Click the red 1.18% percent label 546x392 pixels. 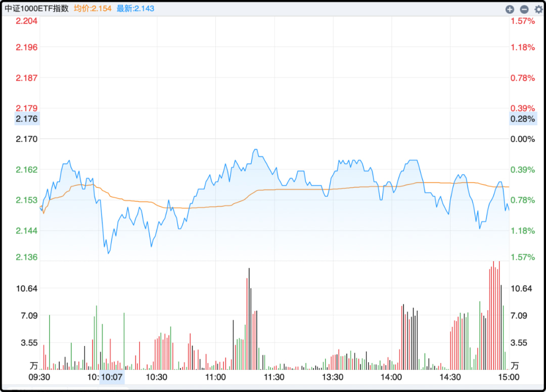522,47
